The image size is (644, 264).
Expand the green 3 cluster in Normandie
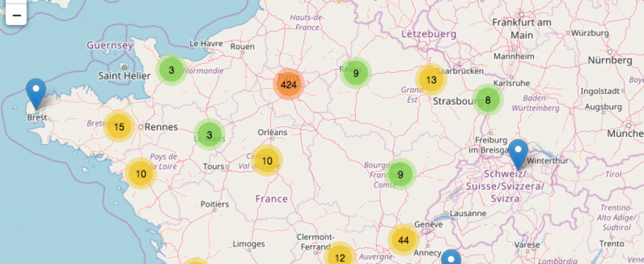[171, 70]
